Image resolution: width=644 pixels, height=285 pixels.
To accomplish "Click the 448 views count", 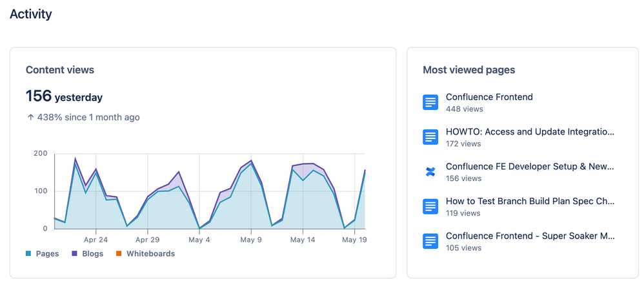I will (x=464, y=109).
